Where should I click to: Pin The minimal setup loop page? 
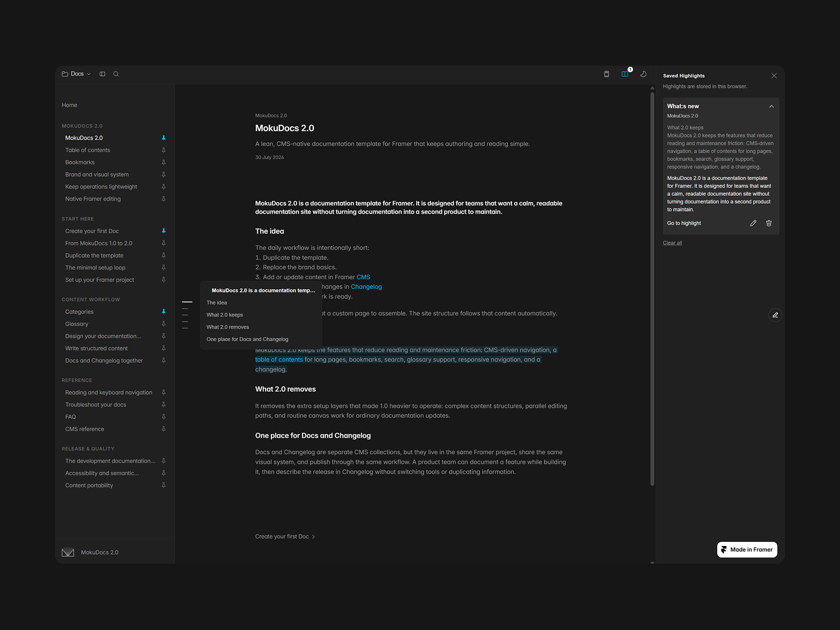pos(163,268)
